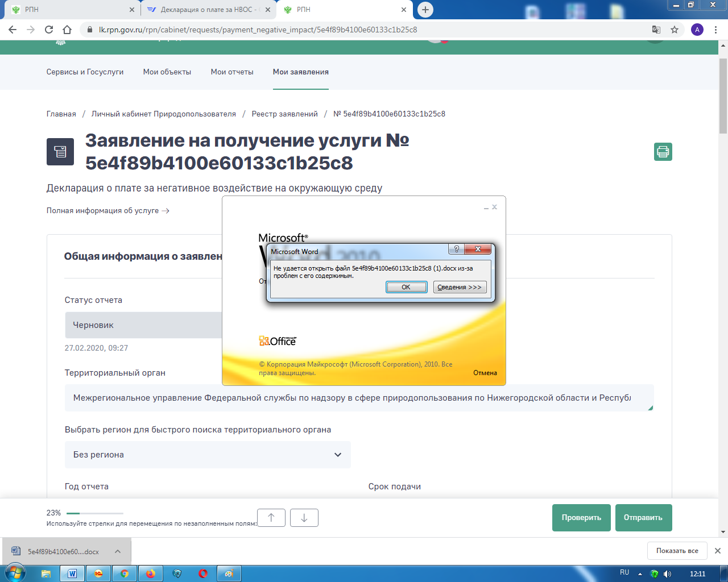Click the document icon beside application title
This screenshot has height=582, width=728.
pos(60,152)
